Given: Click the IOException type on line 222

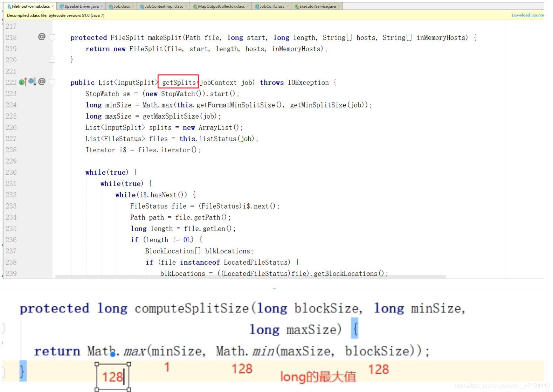Looking at the screenshot, I should [x=308, y=83].
